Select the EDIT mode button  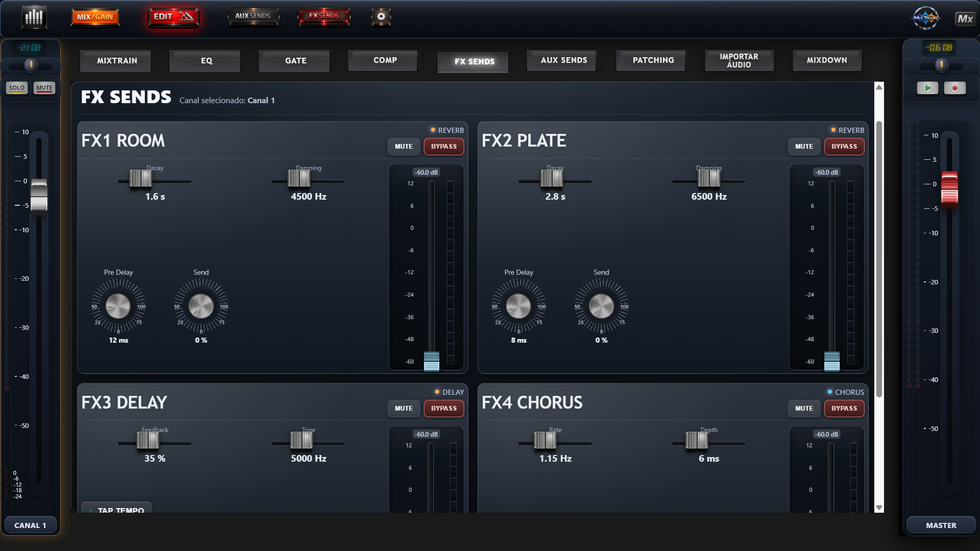pyautogui.click(x=174, y=17)
